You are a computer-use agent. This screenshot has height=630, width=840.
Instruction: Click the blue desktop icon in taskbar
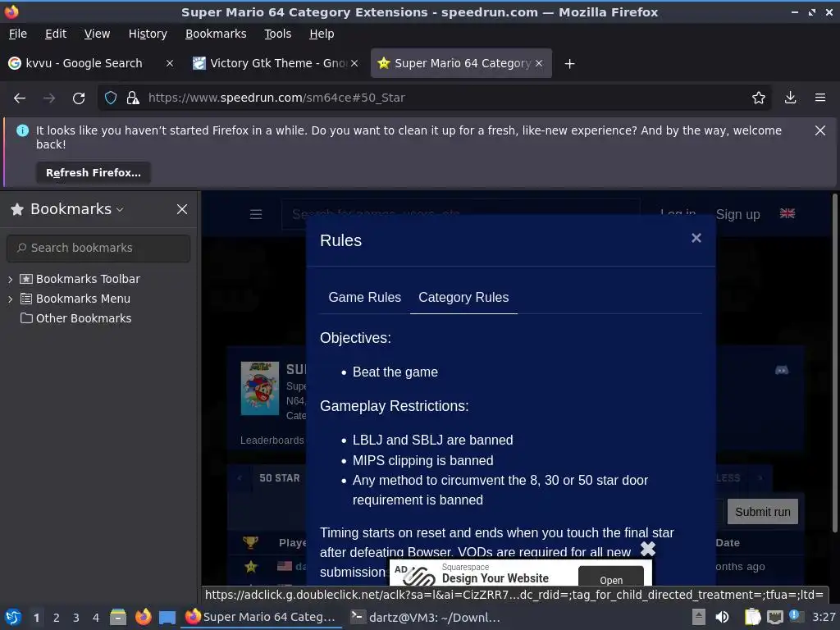(x=167, y=618)
